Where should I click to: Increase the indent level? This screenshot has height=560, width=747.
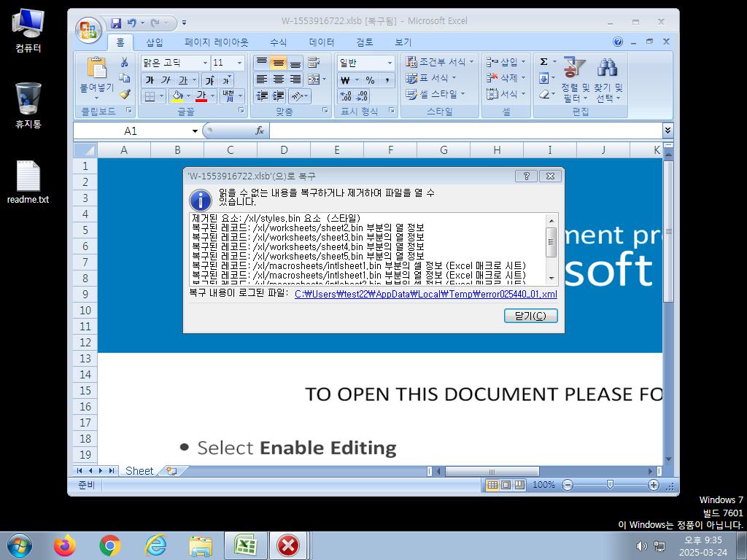point(278,96)
